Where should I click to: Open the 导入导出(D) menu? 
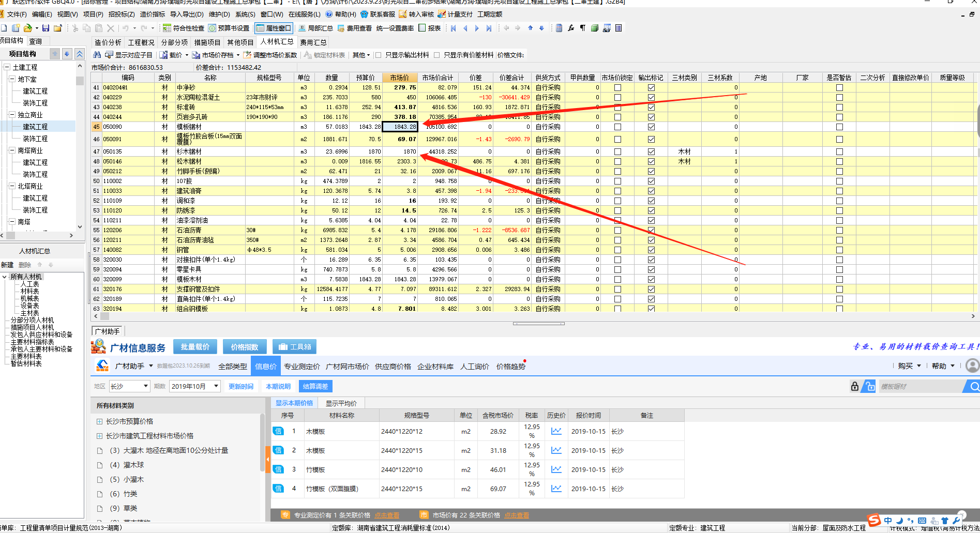coord(187,14)
